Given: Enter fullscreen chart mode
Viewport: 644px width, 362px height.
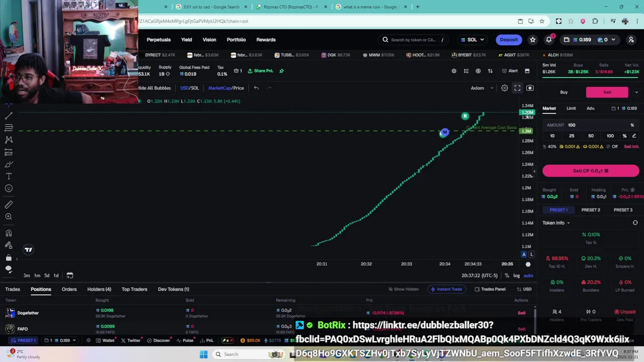Looking at the screenshot, I should [517, 88].
